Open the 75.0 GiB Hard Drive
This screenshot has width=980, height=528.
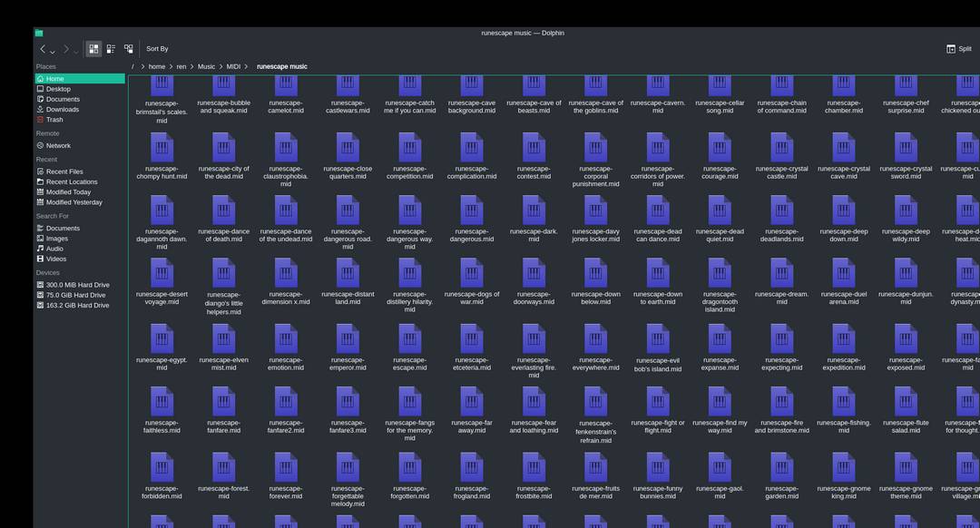pyautogui.click(x=80, y=295)
